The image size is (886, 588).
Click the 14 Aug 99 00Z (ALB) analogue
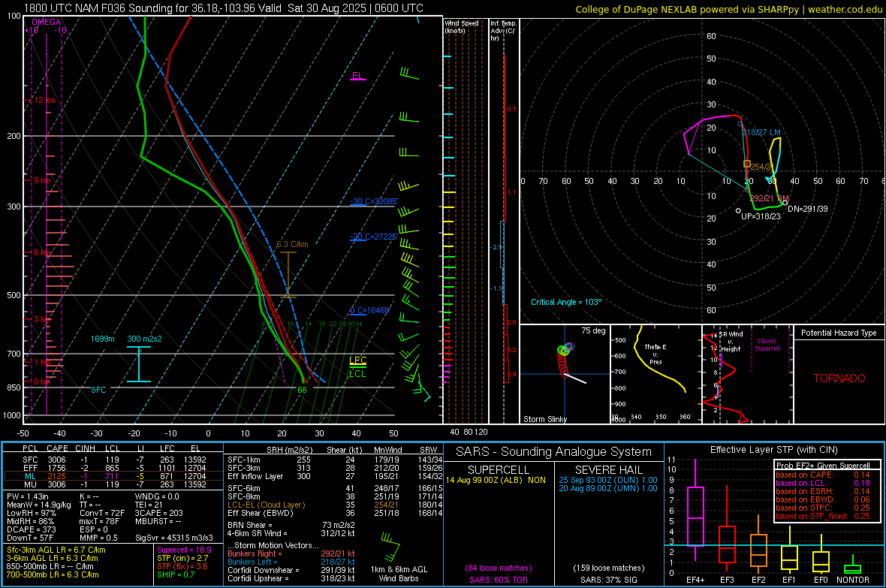coord(496,480)
